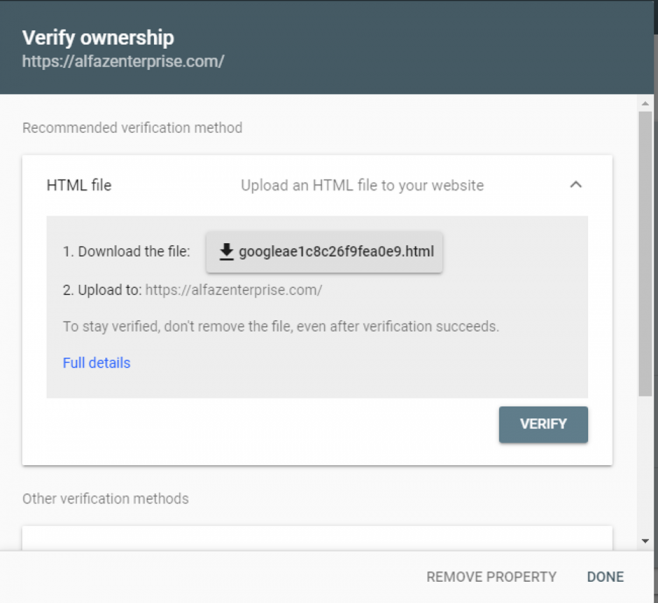Download googleae1c8c26f9fea0e9.html file
The width and height of the screenshot is (658, 603).
(324, 252)
